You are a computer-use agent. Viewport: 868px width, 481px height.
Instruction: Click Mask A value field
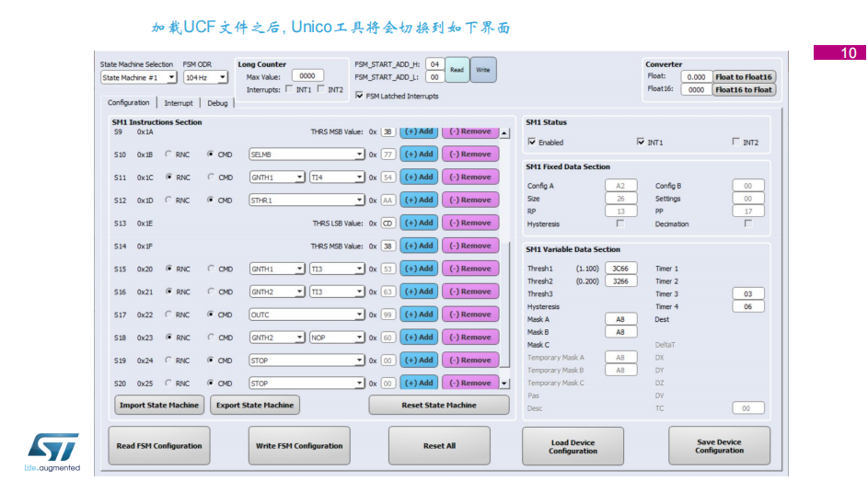point(620,319)
